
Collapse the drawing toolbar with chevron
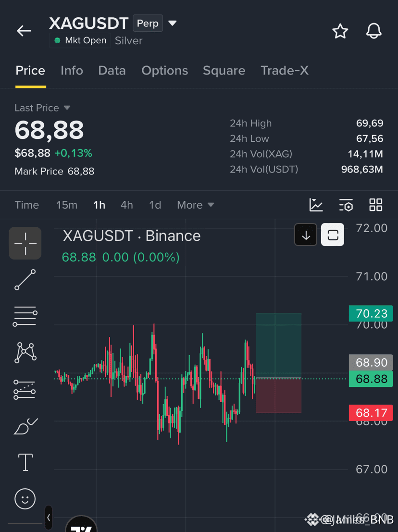coord(49,518)
